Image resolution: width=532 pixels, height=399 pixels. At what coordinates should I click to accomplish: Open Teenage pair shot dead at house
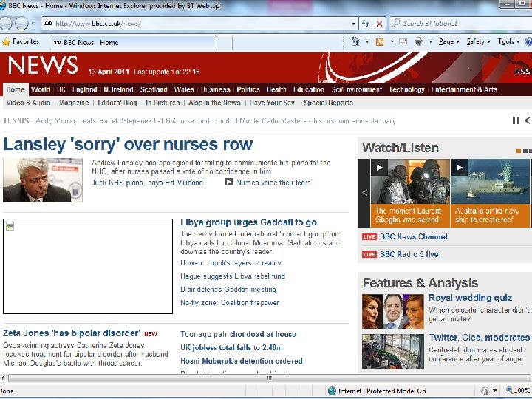coord(238,335)
